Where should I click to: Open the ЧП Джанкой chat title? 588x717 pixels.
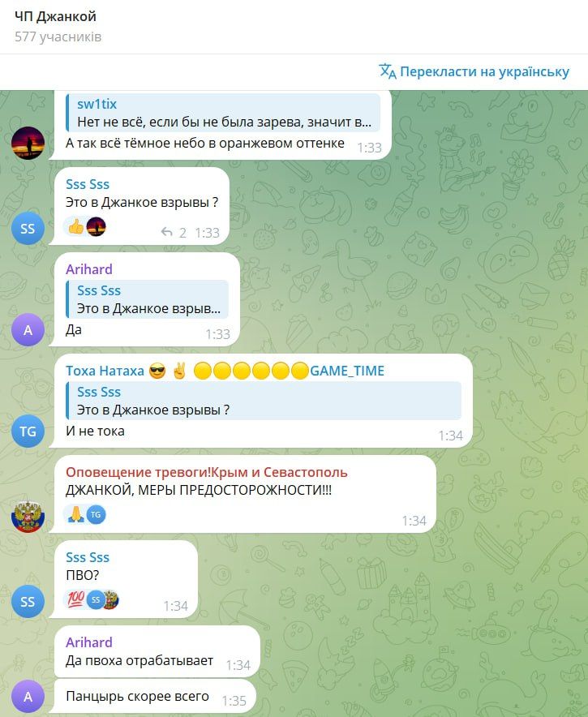(55, 16)
